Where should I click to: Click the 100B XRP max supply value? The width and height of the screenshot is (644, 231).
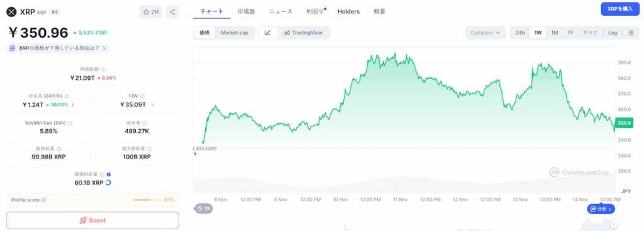pyautogui.click(x=136, y=157)
